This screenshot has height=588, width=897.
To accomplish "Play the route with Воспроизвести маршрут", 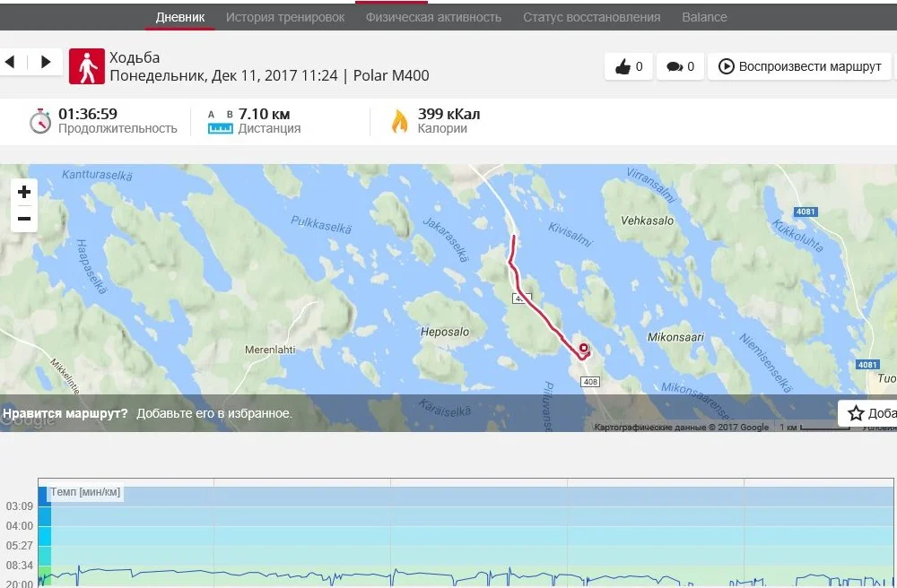I will tap(799, 66).
